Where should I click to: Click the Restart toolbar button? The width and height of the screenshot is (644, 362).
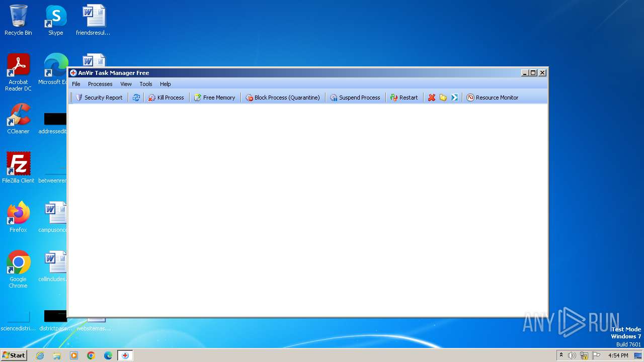(x=404, y=98)
